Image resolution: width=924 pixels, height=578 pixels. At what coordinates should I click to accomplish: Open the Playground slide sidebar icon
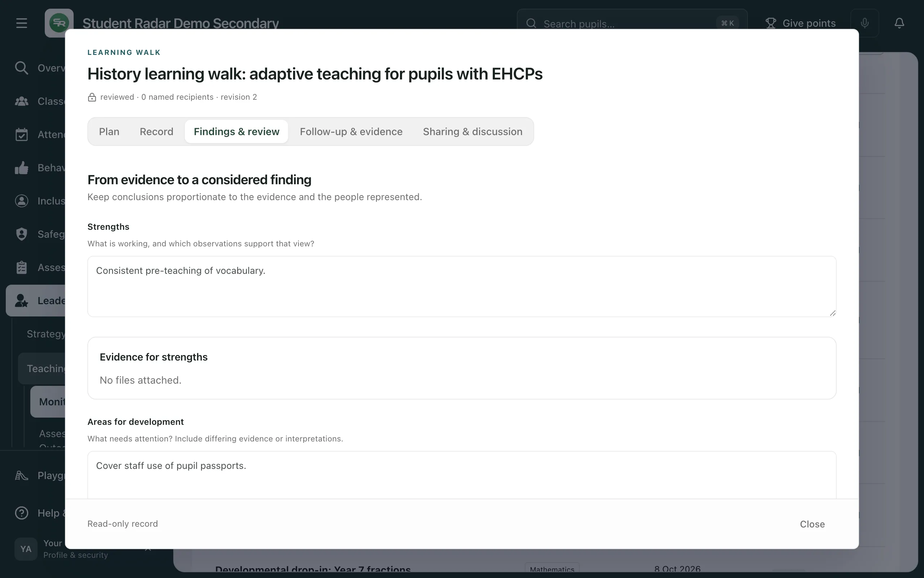click(21, 475)
